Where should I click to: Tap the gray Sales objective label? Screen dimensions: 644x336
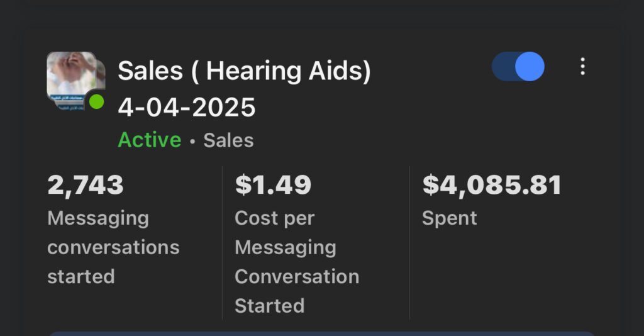228,140
